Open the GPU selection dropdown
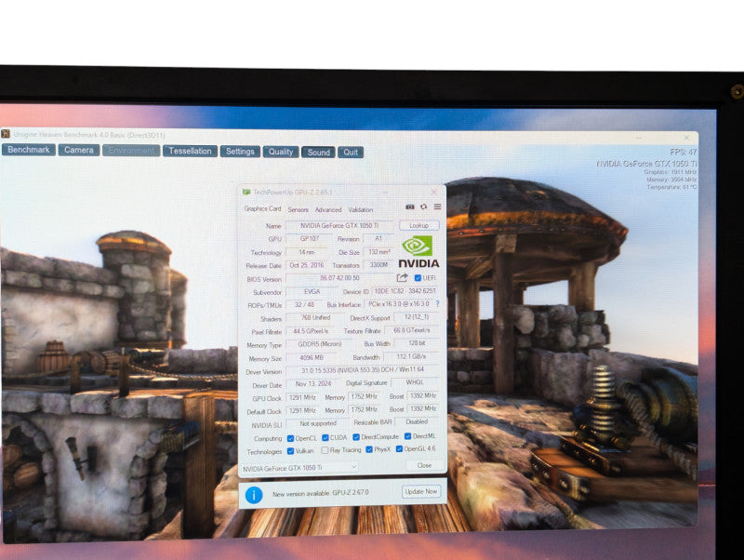The width and height of the screenshot is (744, 560). coord(299,468)
